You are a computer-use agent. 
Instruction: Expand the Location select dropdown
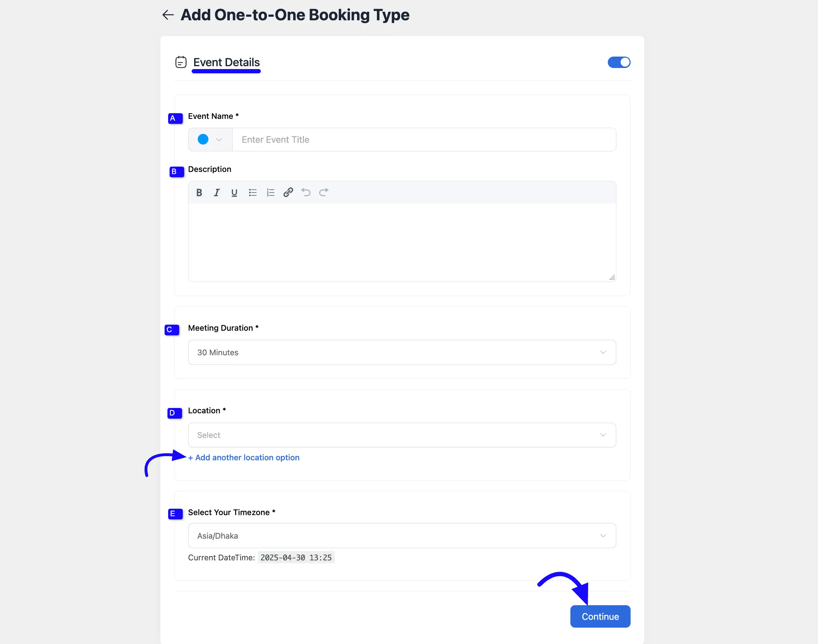click(x=402, y=435)
